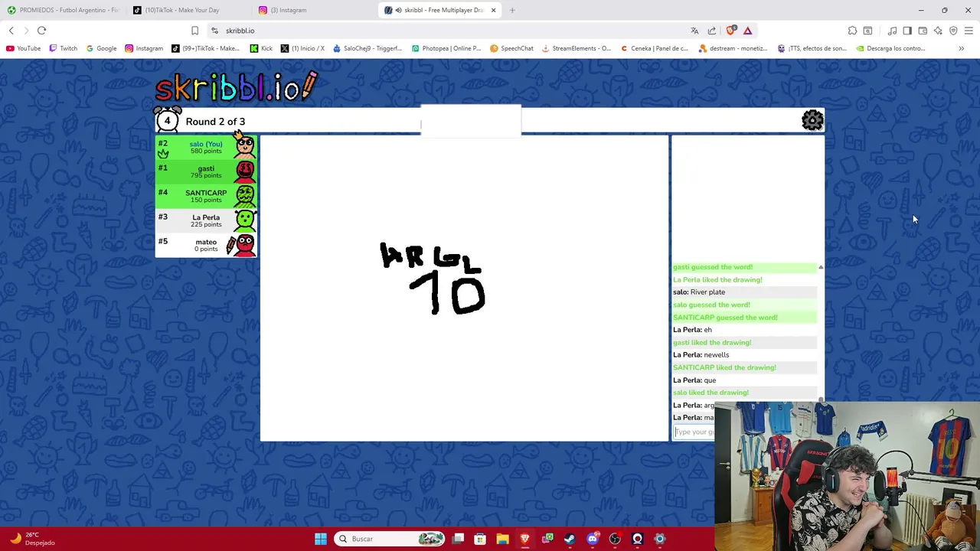Select La Perla 225 points row
980x551 pixels.
pos(206,220)
